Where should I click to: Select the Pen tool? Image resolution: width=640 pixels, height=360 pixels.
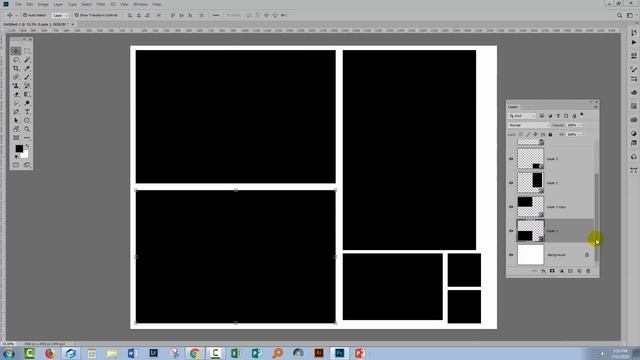tap(16, 111)
